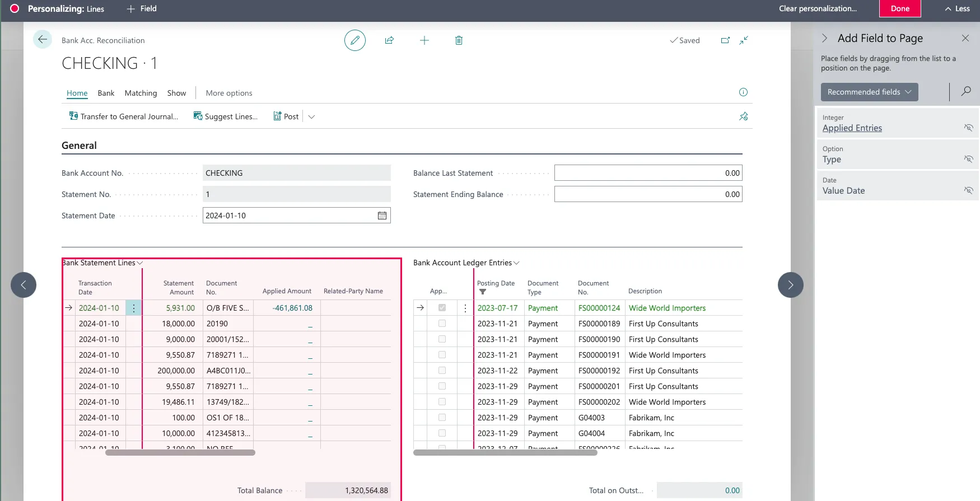Check the Applied box for G04003
Viewport: 980px width, 501px height.
coord(442,418)
